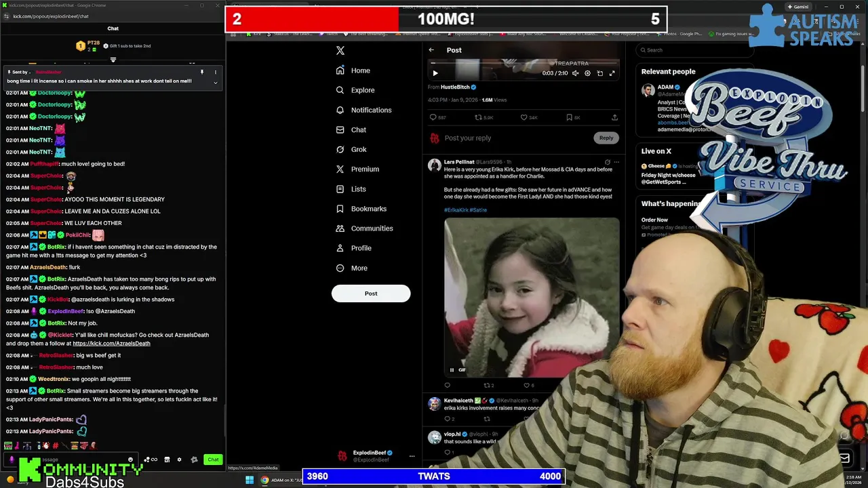Click the badge icon left of Chat button
This screenshot has width=868, height=488.
(x=194, y=460)
